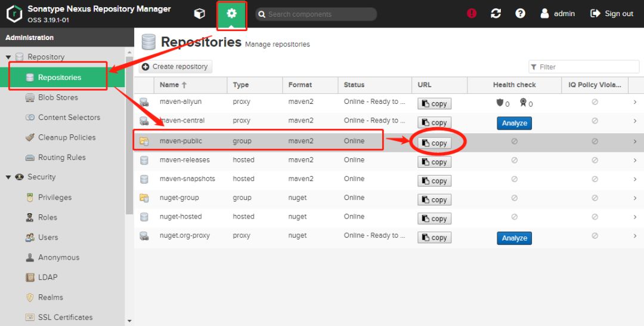Click Analyze for maven-central

[x=514, y=123]
